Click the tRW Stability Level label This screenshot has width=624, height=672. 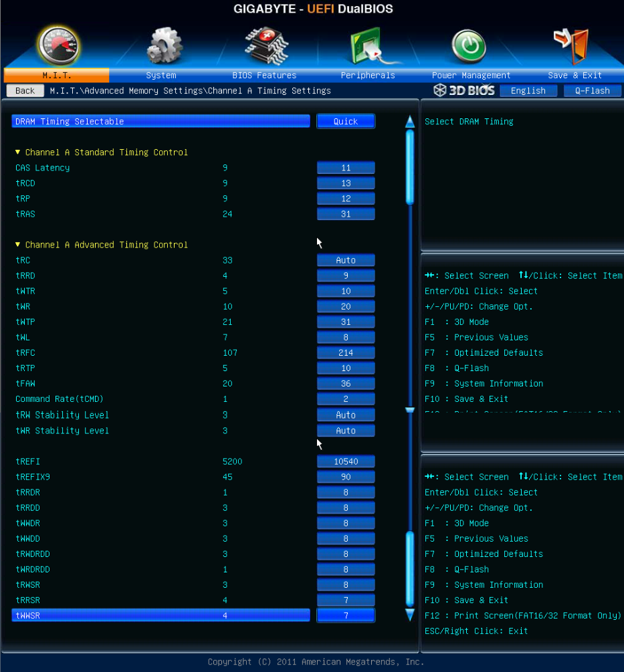pyautogui.click(x=62, y=415)
